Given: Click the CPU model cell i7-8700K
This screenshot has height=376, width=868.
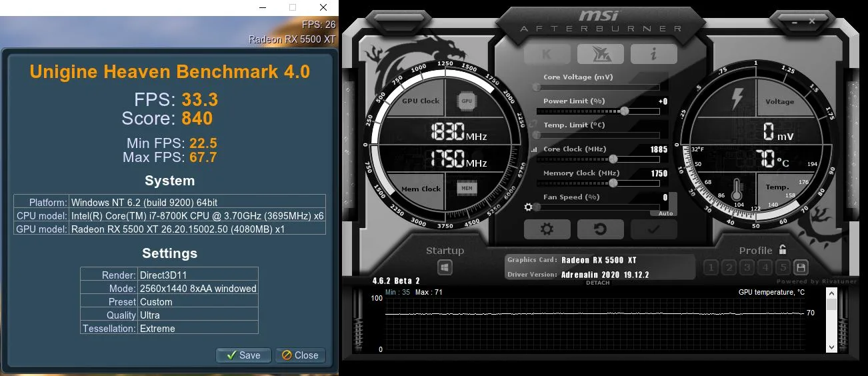Looking at the screenshot, I should (198, 216).
